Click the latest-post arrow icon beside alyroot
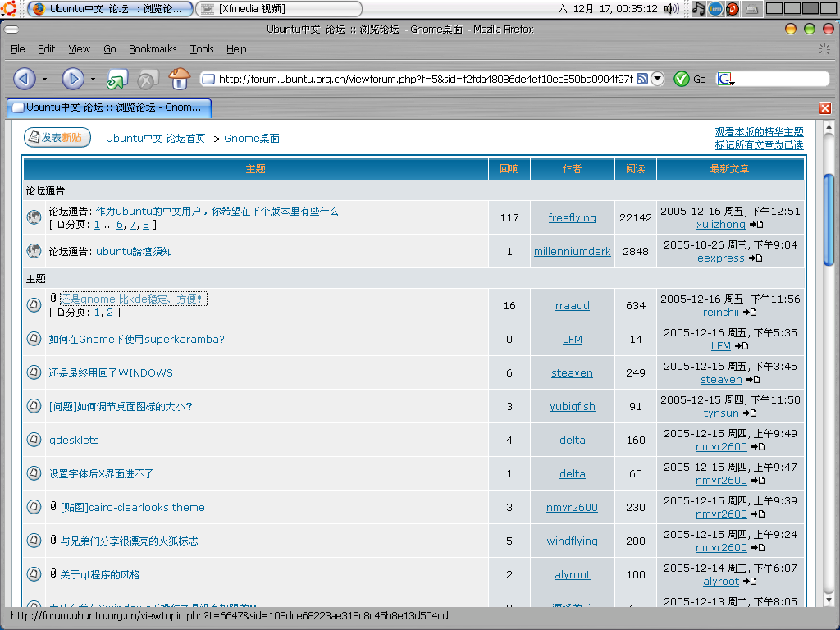Viewport: 840px width, 630px height. click(750, 582)
